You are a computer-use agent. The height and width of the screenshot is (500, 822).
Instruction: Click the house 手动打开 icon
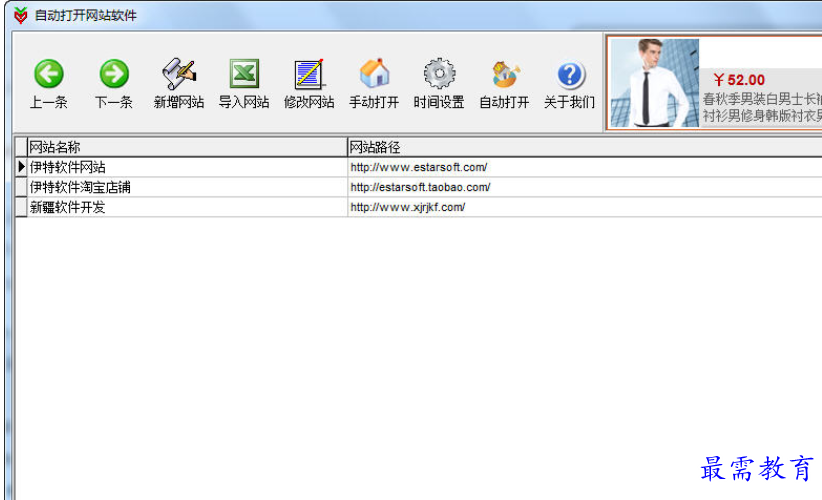coord(374,74)
